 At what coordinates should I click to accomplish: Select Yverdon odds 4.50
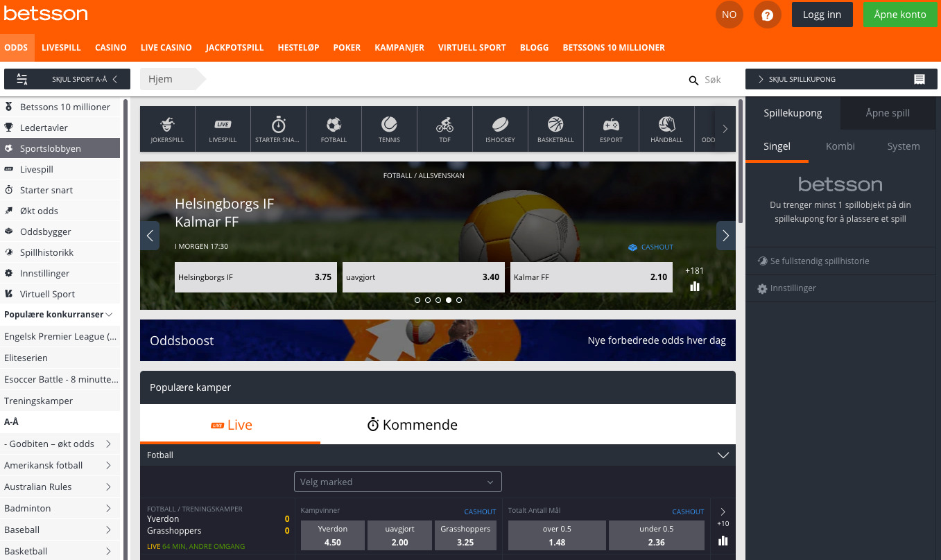coord(333,535)
